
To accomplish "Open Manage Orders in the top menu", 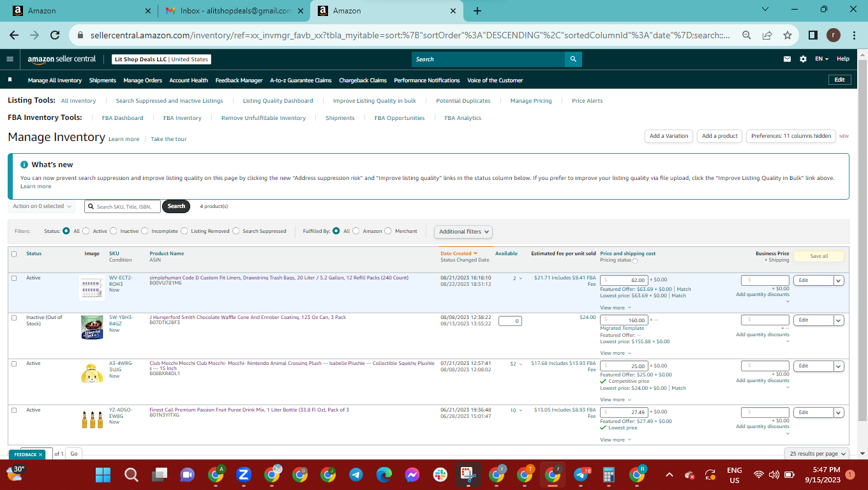I will (143, 80).
